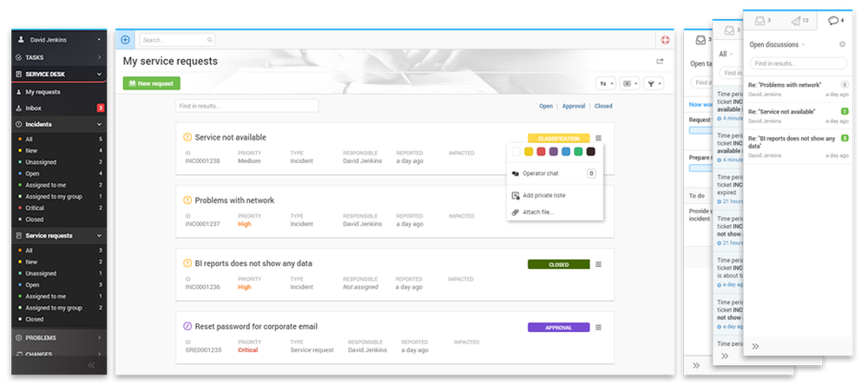Click the purple APPROVAL status button
This screenshot has width=868, height=391.
point(558,328)
